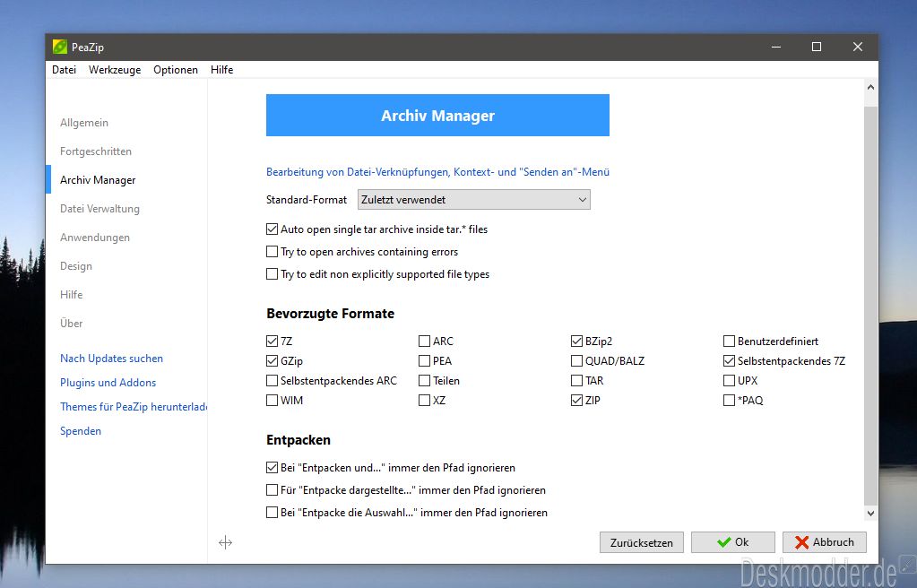This screenshot has height=588, width=917.
Task: Check the *PAQ format checkbox
Action: 730,401
